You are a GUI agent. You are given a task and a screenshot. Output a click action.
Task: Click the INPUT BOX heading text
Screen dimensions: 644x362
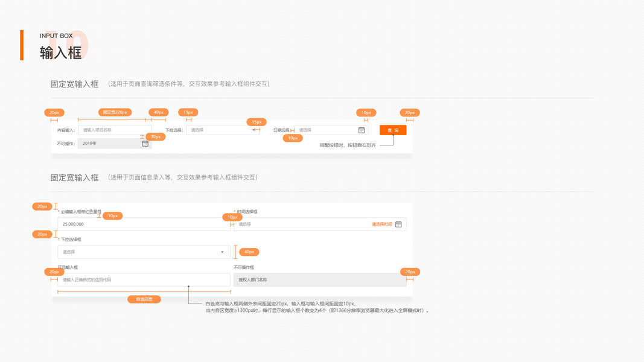point(56,36)
